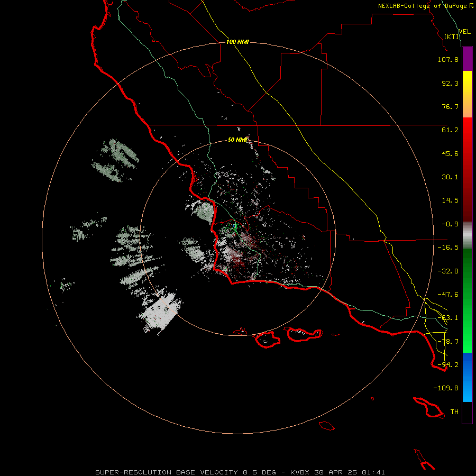Select the -47.6 velocity scale value
Image resolution: width=476 pixels, height=476 pixels.
[448, 295]
